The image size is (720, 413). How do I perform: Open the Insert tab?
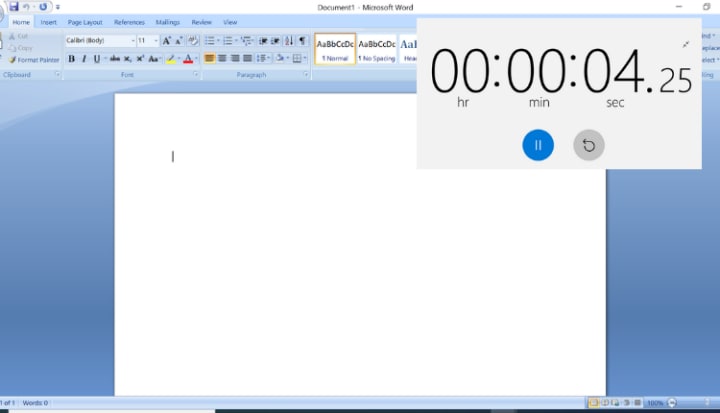[x=48, y=22]
